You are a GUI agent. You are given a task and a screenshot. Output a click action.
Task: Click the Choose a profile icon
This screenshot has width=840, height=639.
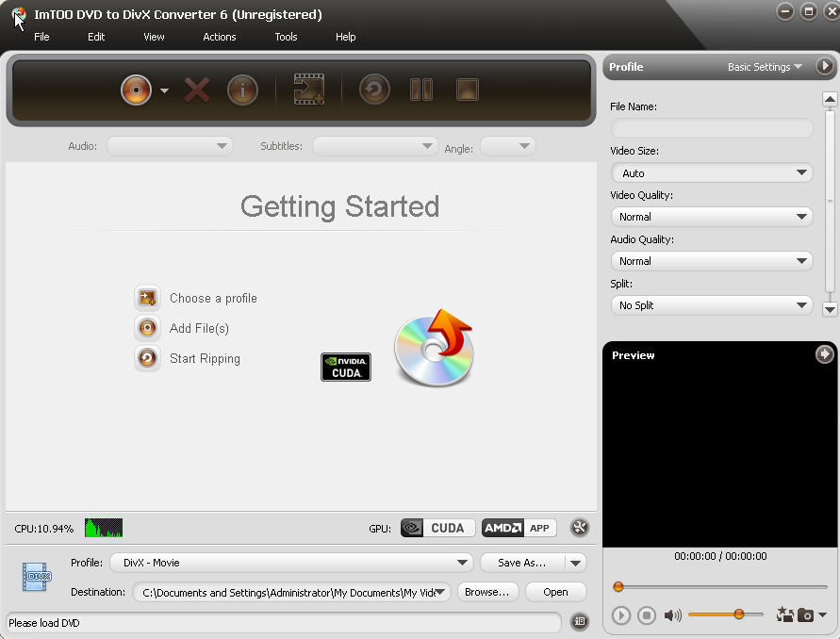[147, 297]
